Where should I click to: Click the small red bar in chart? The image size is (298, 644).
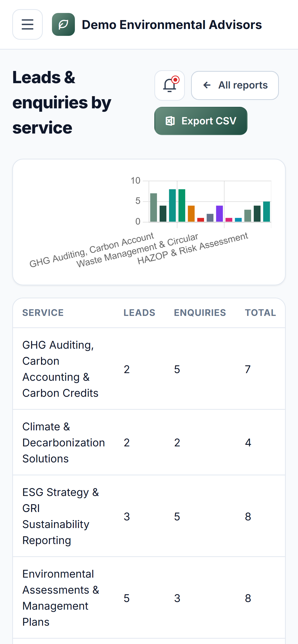click(x=201, y=220)
